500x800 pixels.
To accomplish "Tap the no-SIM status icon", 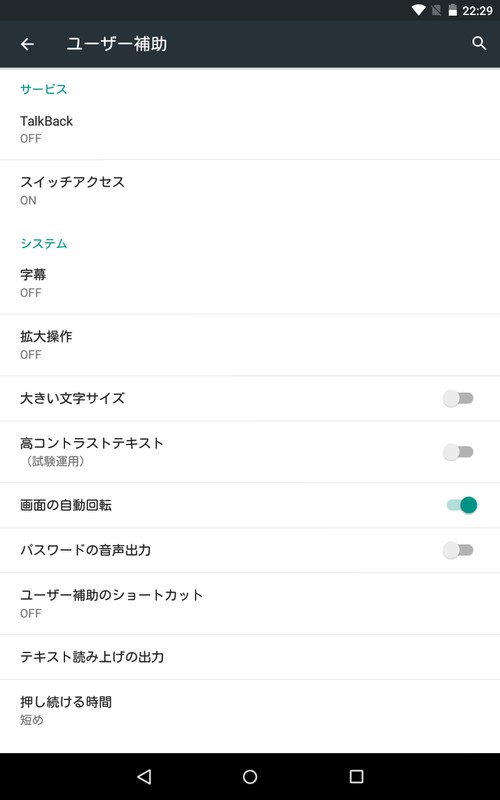I will point(436,10).
